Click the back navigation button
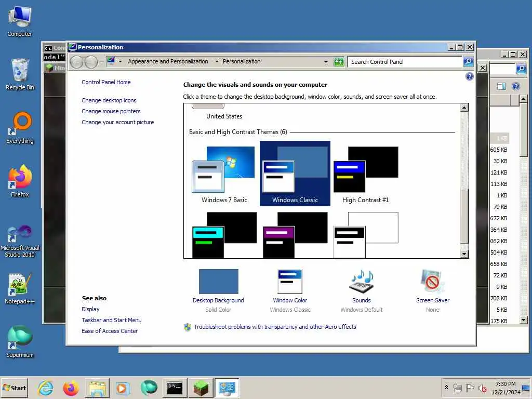This screenshot has height=399, width=532. pyautogui.click(x=76, y=62)
